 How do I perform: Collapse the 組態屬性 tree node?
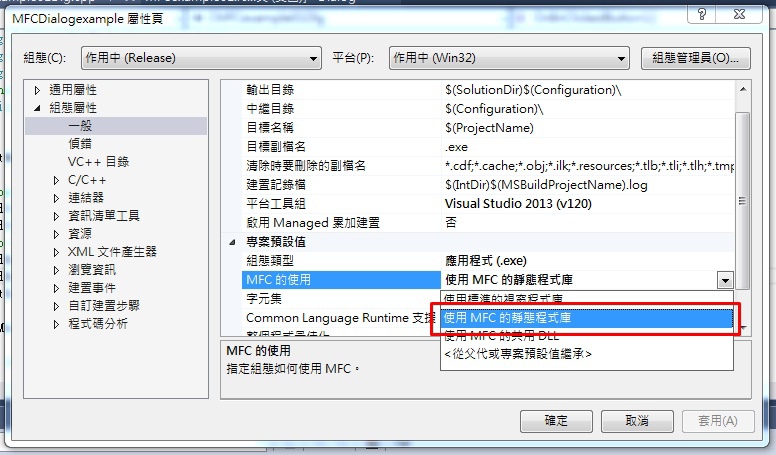click(37, 108)
